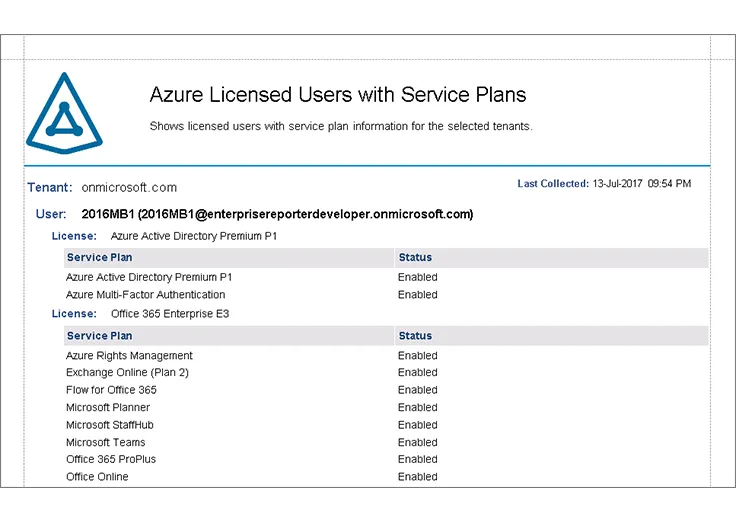This screenshot has height=522, width=736.
Task: Click the Microsoft Teams service plan
Action: point(105,443)
